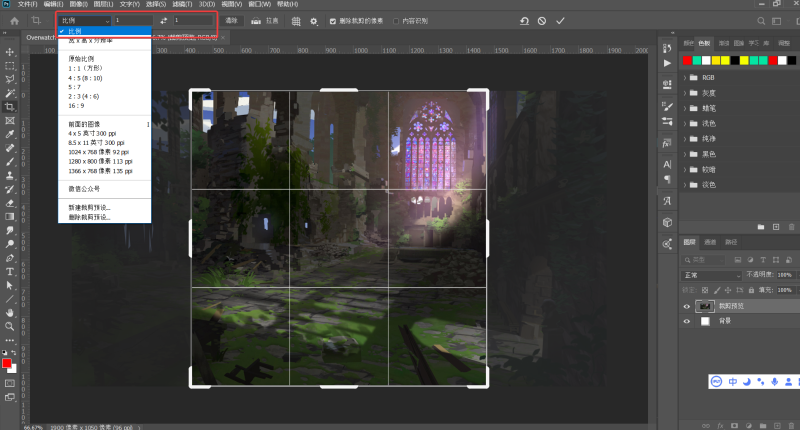800x430 pixels.
Task: Select the Magic Wand tool
Action: [x=10, y=93]
